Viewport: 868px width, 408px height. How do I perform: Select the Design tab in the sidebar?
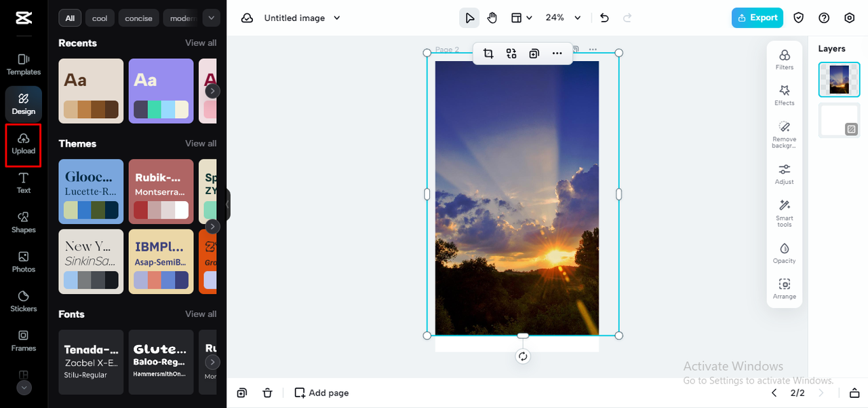(24, 104)
